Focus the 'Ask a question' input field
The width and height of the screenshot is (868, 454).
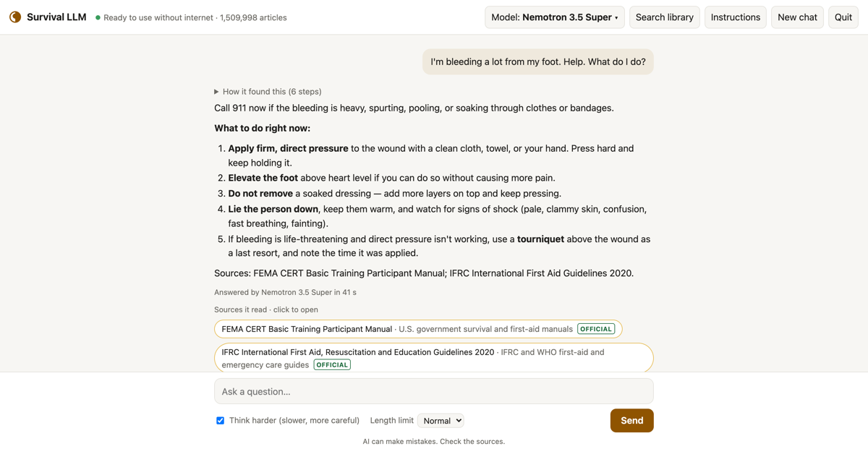click(434, 391)
